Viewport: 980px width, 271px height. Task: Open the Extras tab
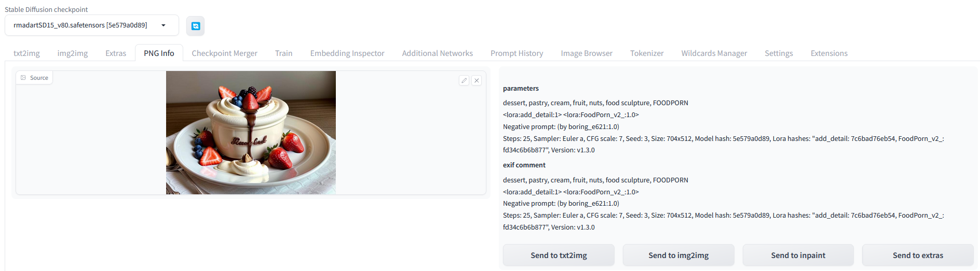(x=116, y=53)
